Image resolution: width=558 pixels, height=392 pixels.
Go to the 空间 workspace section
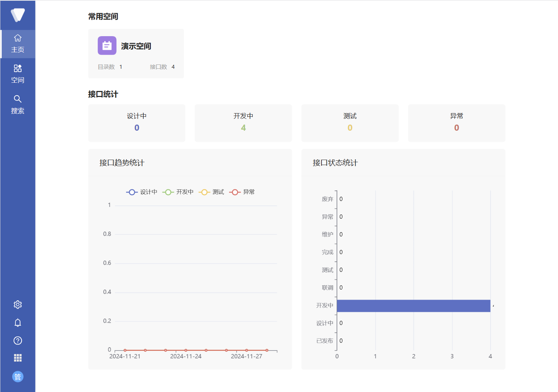tap(18, 74)
